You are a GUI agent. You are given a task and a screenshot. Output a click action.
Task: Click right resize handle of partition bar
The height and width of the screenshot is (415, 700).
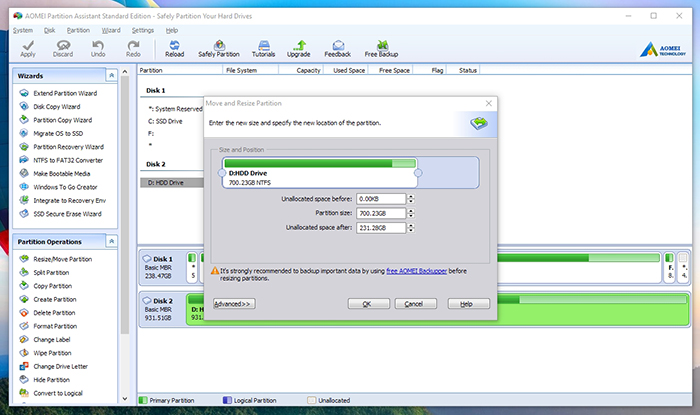click(418, 173)
